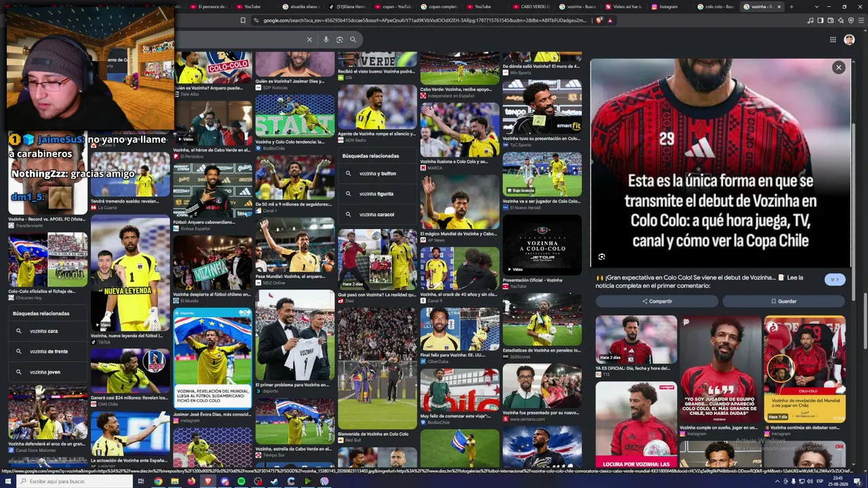
Task: Click the Ir button in preview
Action: coord(835,279)
